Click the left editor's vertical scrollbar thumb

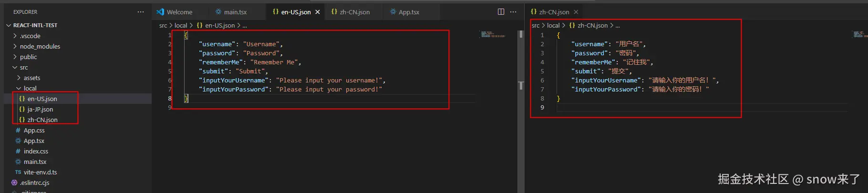pyautogui.click(x=521, y=86)
